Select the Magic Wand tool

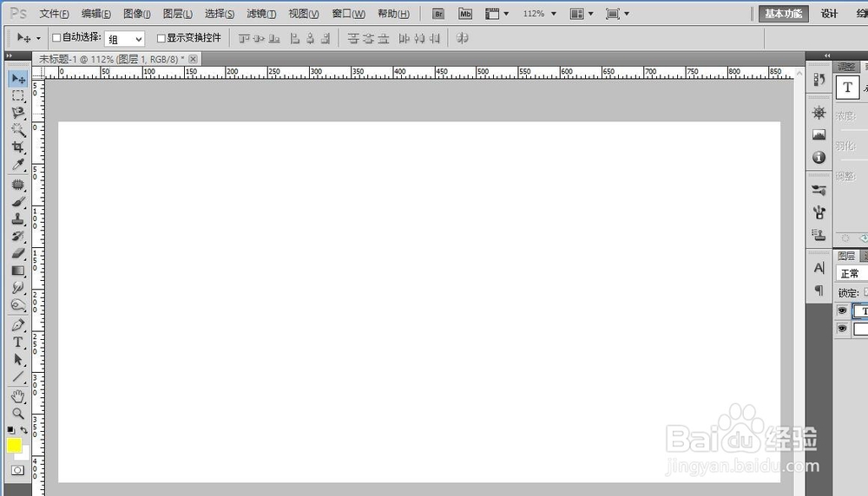[x=18, y=130]
